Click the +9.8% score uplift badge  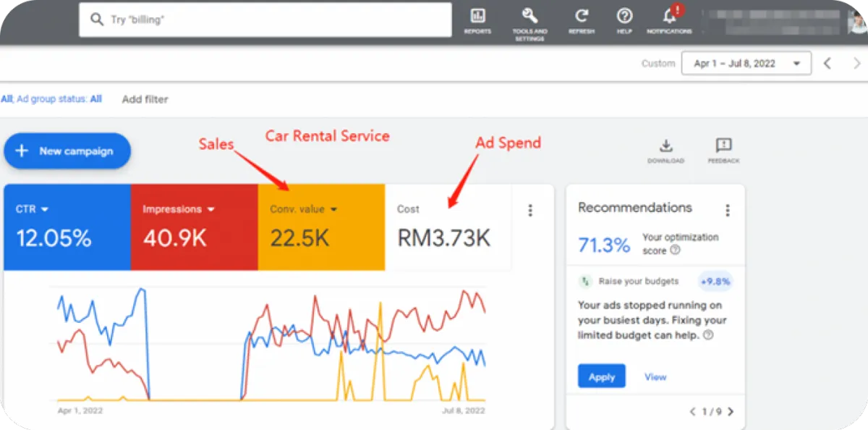pyautogui.click(x=715, y=281)
